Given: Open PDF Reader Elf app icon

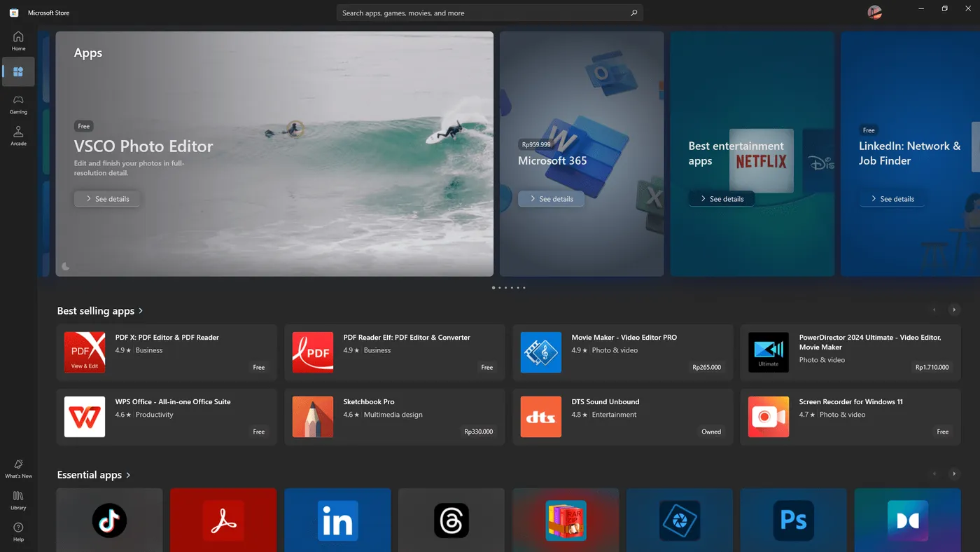Looking at the screenshot, I should pos(313,352).
